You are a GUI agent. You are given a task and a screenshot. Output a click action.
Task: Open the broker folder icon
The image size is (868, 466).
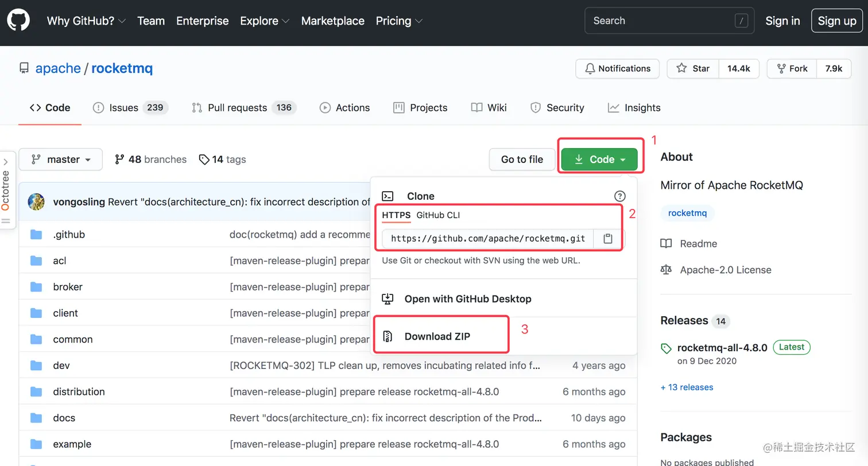[36, 287]
